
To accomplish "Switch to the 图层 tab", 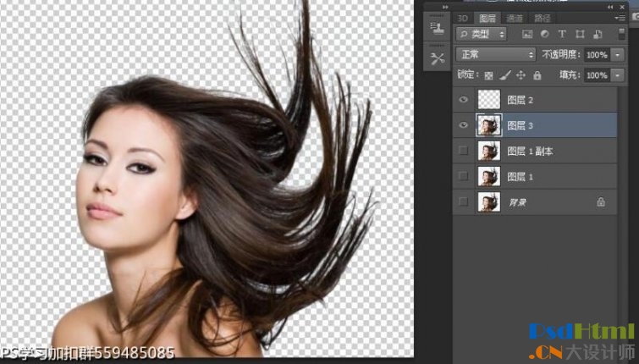I will click(488, 19).
